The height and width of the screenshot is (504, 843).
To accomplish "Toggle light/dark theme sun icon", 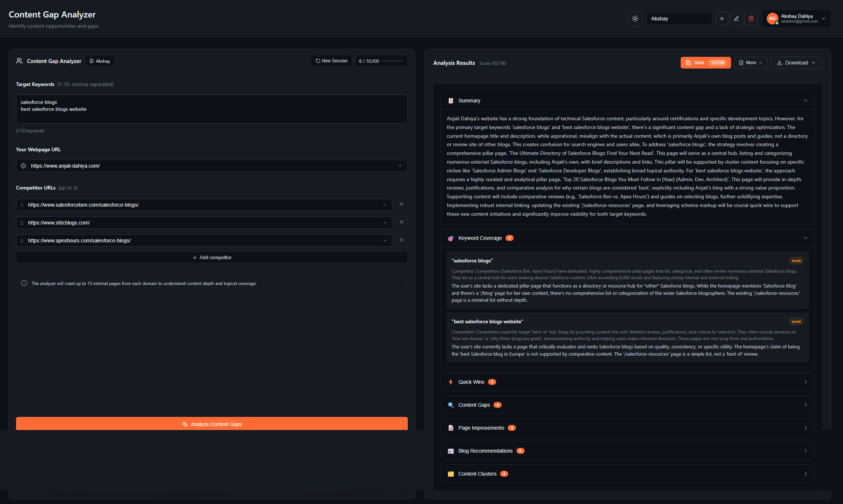I will pos(635,19).
